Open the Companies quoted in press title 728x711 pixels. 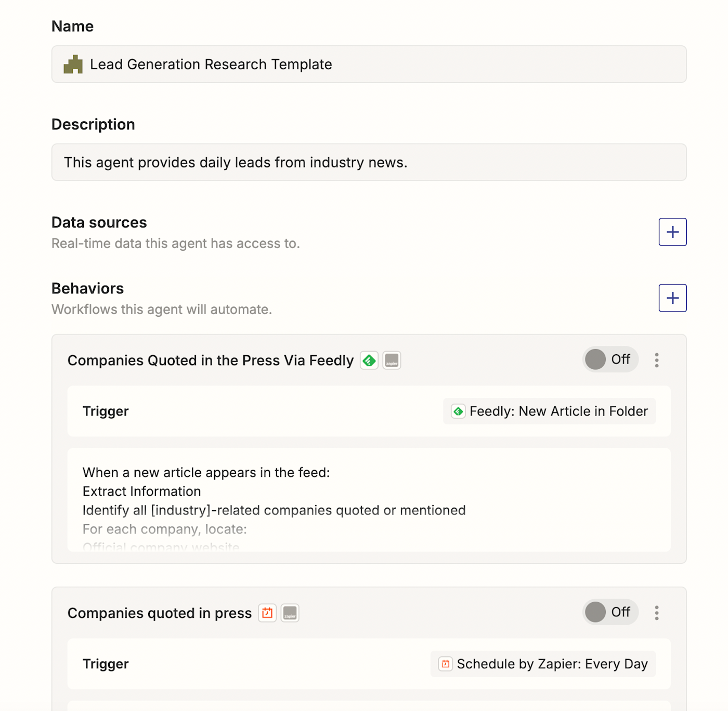pos(159,613)
